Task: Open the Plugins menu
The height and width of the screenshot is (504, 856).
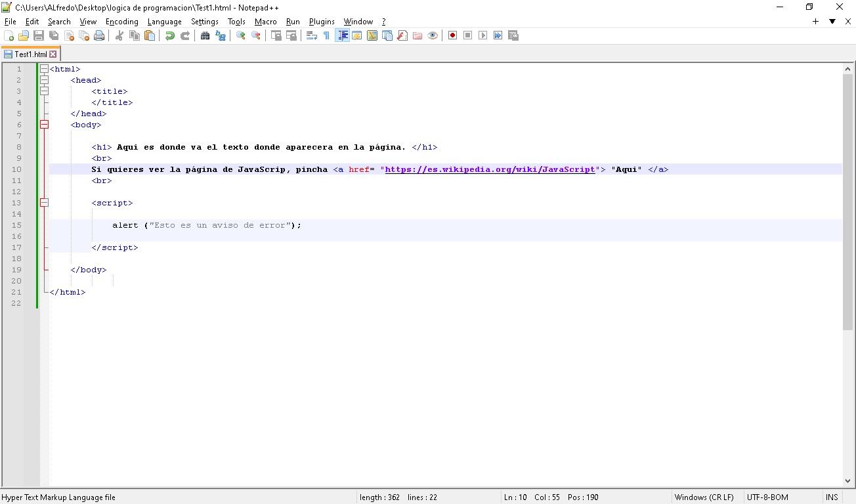Action: pyautogui.click(x=322, y=22)
